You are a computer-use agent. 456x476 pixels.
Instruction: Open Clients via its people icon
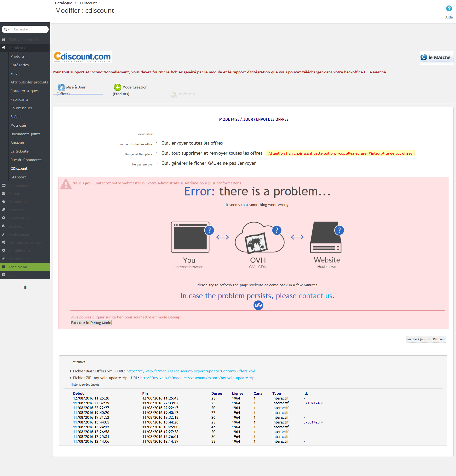[x=4, y=194]
